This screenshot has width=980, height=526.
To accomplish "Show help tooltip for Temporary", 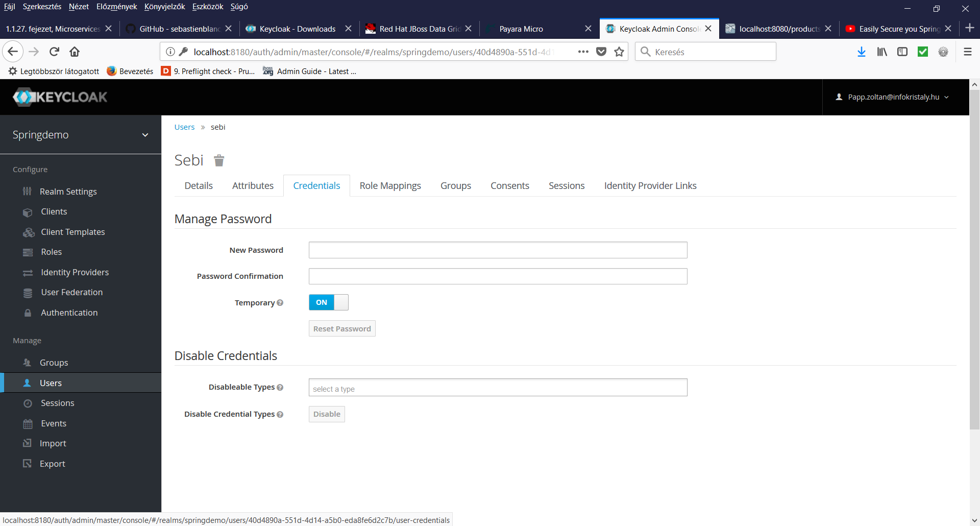I will pyautogui.click(x=280, y=303).
